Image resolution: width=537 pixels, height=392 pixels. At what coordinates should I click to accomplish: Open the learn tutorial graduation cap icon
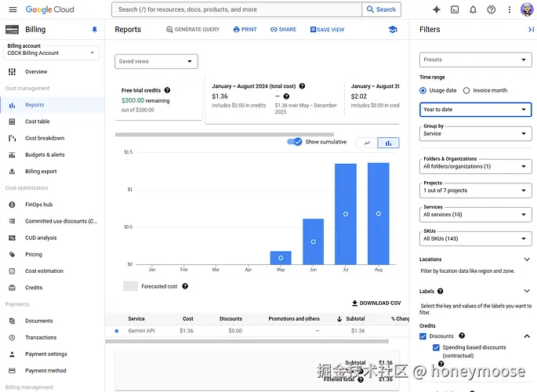[393, 30]
